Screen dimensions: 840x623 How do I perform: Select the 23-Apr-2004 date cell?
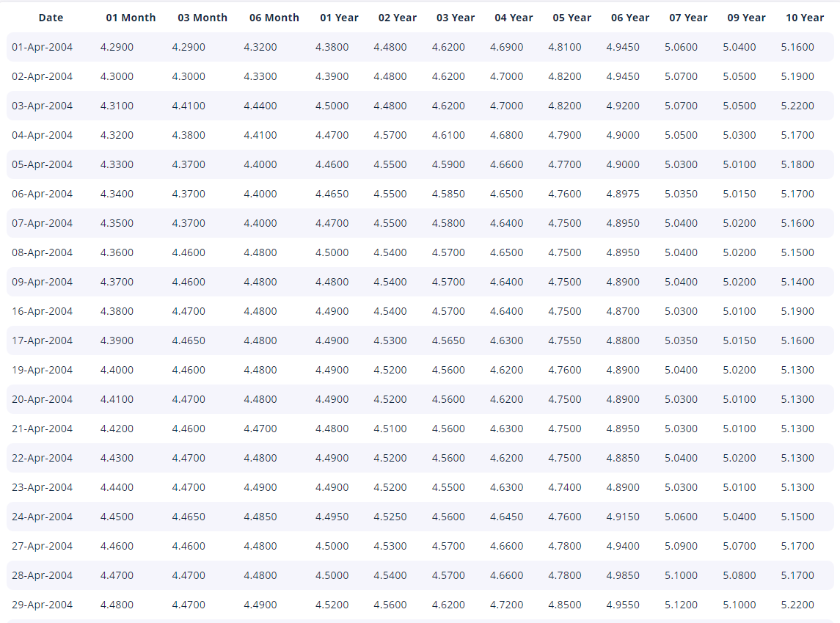click(x=43, y=487)
